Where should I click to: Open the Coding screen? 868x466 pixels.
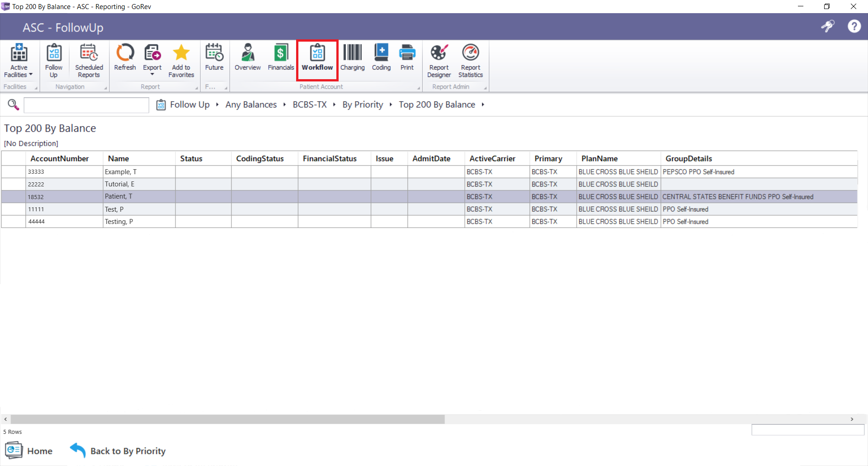381,57
